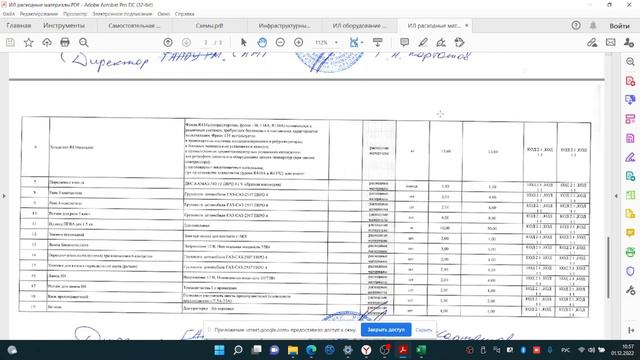Click the Закрыть доступ button

386,329
